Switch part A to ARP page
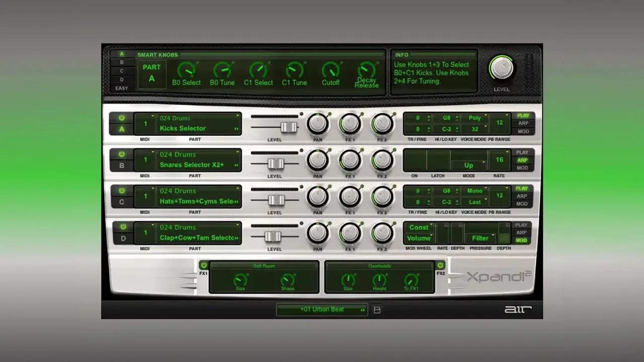The image size is (644, 362). (x=523, y=124)
